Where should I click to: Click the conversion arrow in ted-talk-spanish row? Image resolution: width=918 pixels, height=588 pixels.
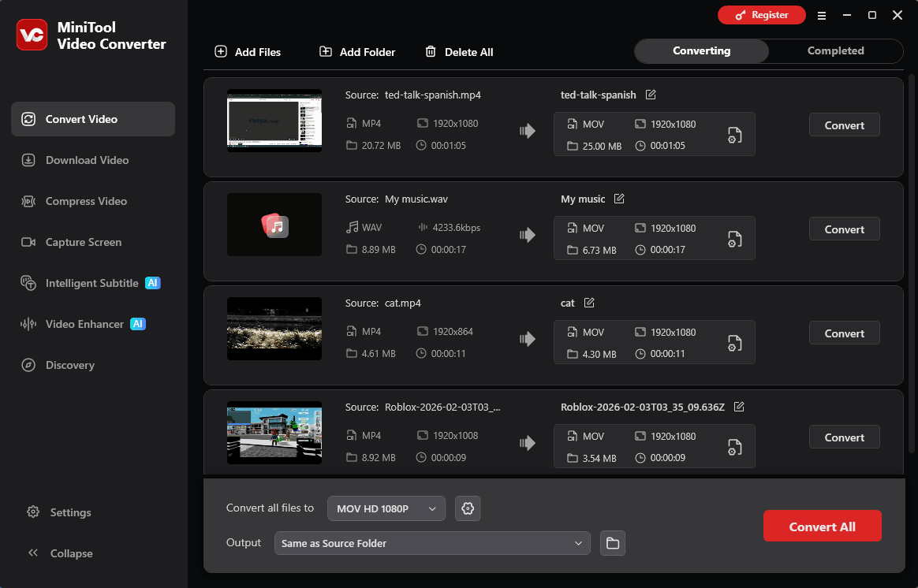click(528, 131)
